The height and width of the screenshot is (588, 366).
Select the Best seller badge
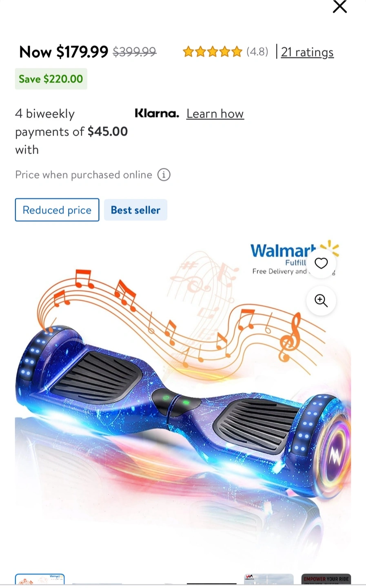point(135,210)
